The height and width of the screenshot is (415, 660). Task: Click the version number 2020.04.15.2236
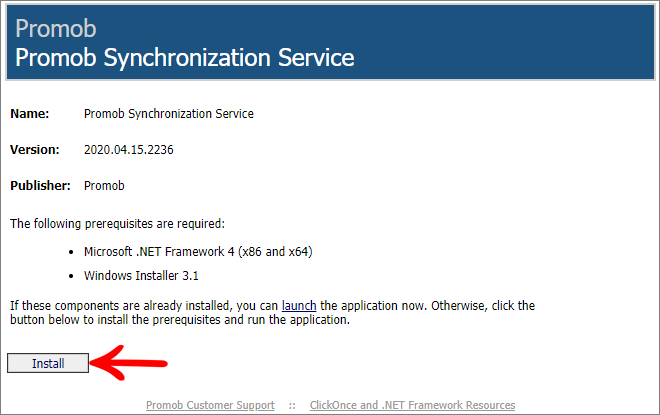pyautogui.click(x=129, y=150)
